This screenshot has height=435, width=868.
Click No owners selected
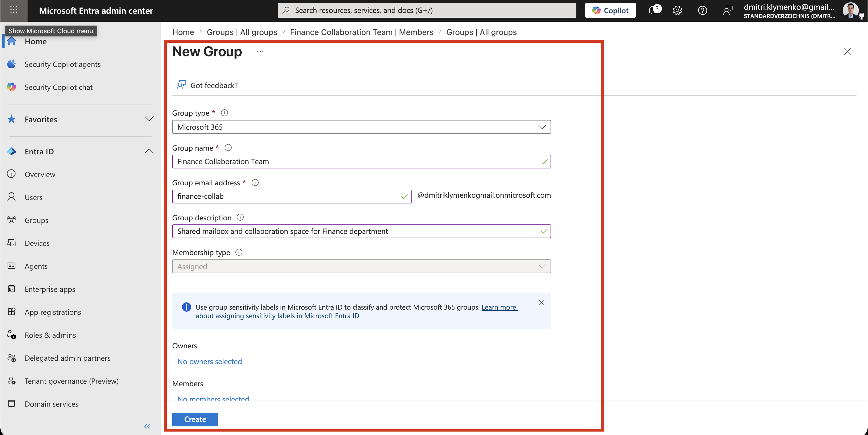tap(210, 362)
